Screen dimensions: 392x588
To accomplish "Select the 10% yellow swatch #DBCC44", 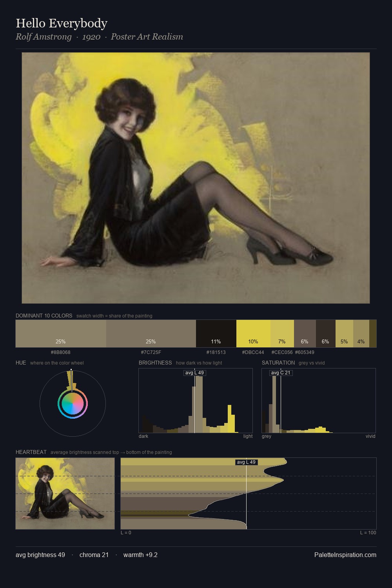I will (253, 334).
